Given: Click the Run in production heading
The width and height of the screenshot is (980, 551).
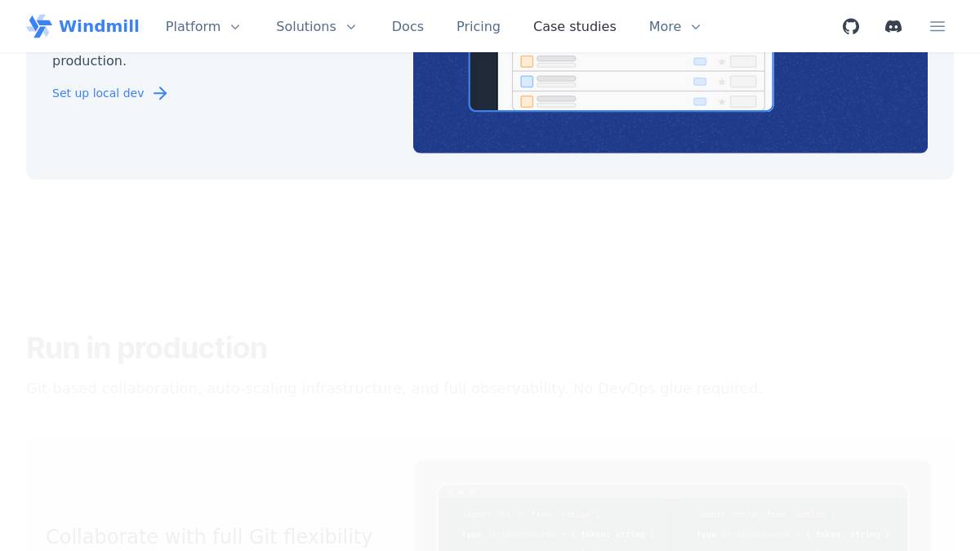Looking at the screenshot, I should 146,348.
